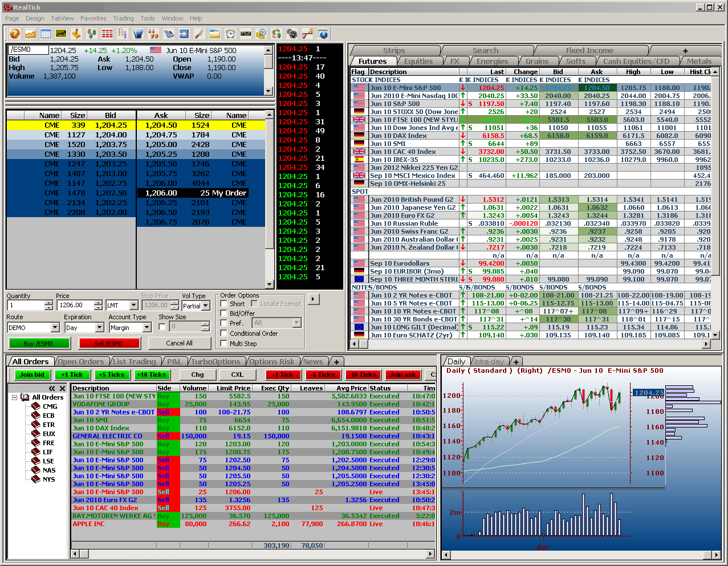Collapse the All Orders tree node

[14, 397]
